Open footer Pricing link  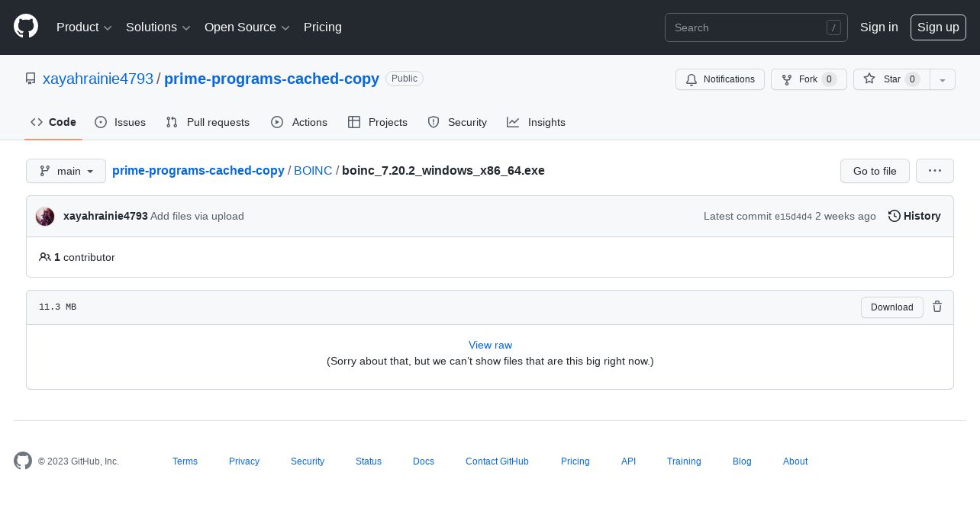[x=575, y=461]
